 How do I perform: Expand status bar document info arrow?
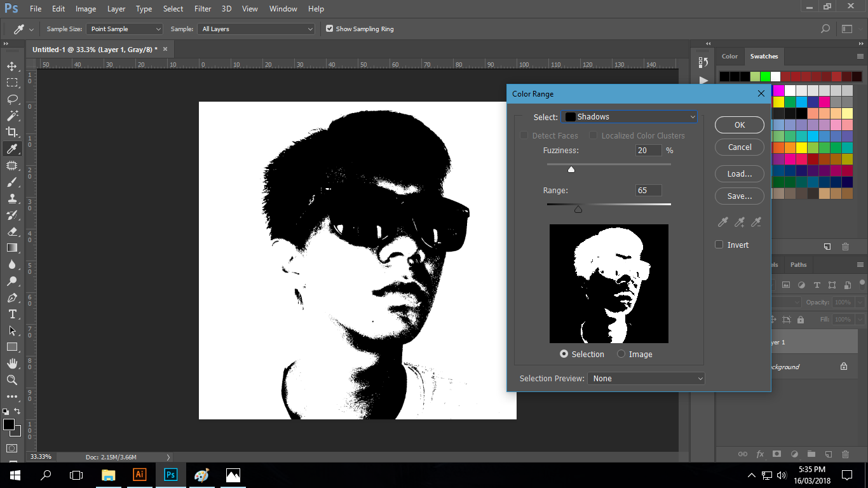click(168, 457)
